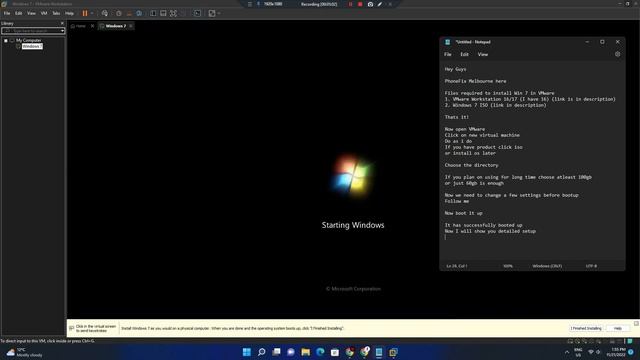
Task: Open the console view icon in VMware toolbar
Action: coord(197,13)
